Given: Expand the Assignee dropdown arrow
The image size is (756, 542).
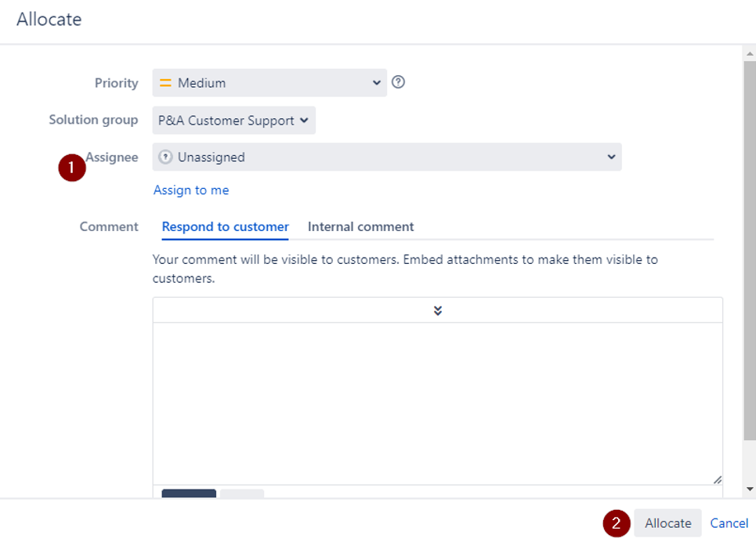Looking at the screenshot, I should (x=611, y=157).
